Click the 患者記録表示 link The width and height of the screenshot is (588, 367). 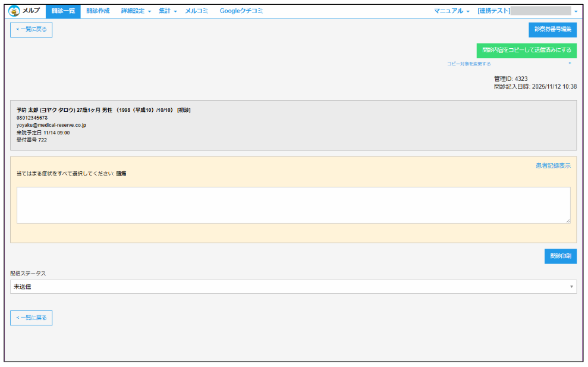[x=553, y=166]
